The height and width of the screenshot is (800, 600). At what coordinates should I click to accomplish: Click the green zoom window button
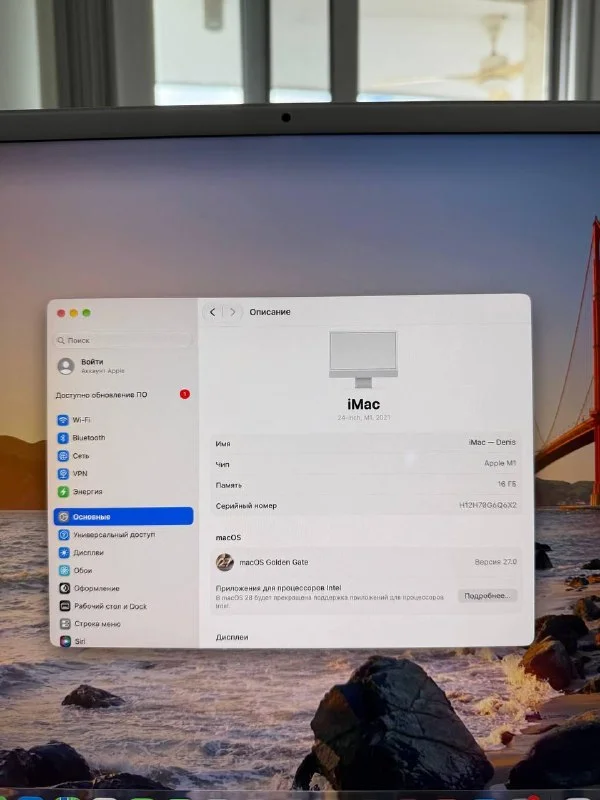(86, 313)
